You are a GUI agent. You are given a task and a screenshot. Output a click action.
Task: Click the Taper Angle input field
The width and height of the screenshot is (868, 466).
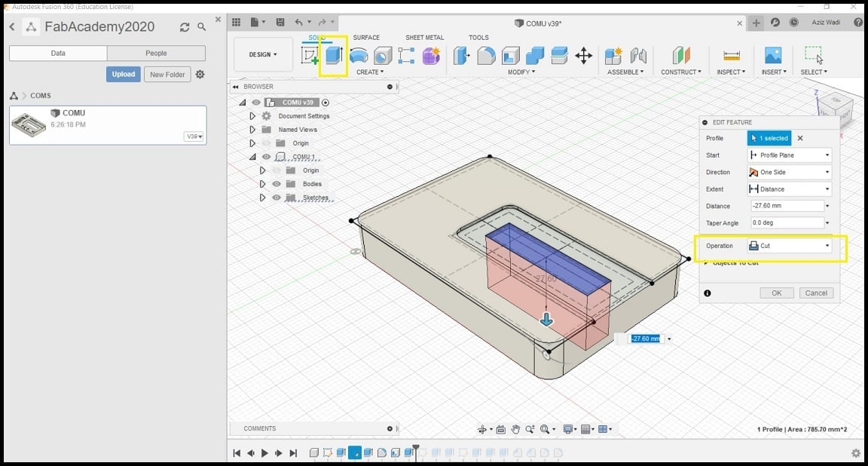point(787,223)
